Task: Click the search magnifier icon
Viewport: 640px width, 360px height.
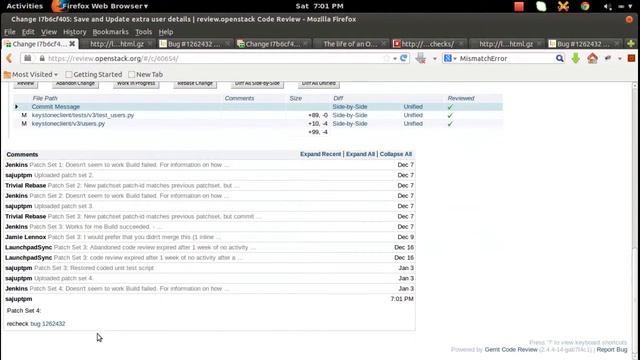Action: pos(560,58)
